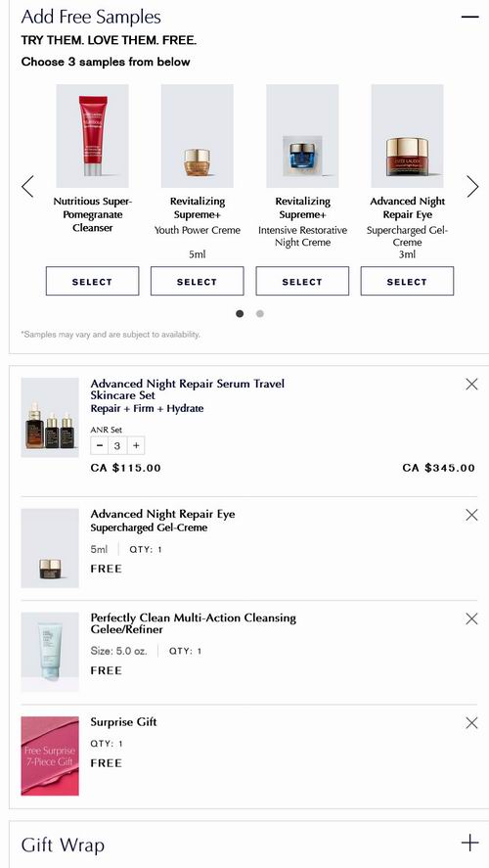Select Nutritious Super-Pomegranate Cleanser sample
489x868 pixels.
coord(92,281)
